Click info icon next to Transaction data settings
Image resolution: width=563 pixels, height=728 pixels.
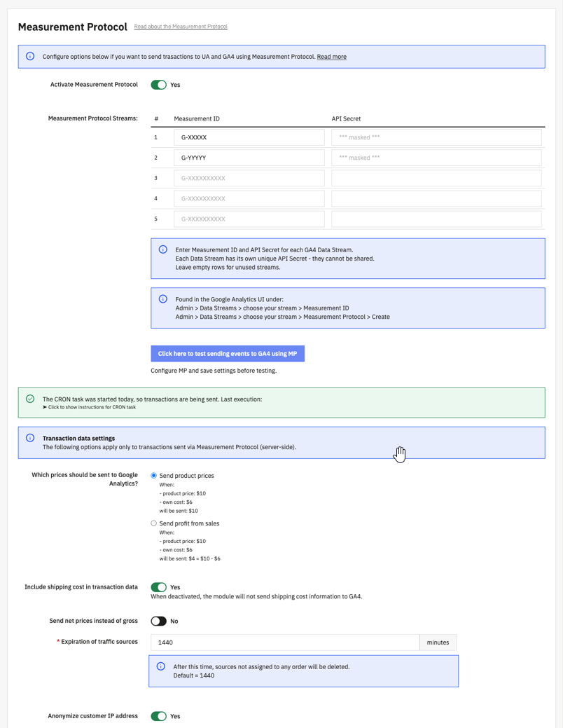tap(30, 438)
